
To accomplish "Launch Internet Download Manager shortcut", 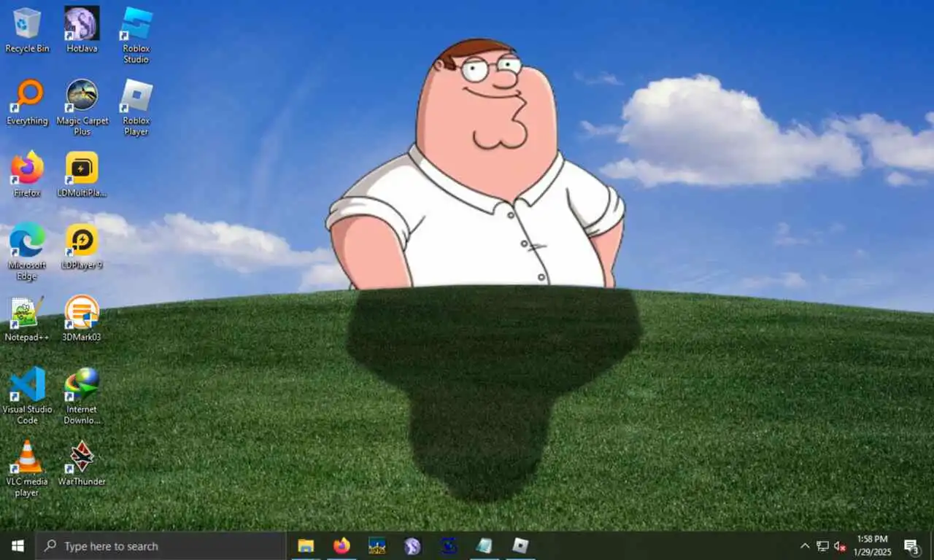I will (82, 396).
